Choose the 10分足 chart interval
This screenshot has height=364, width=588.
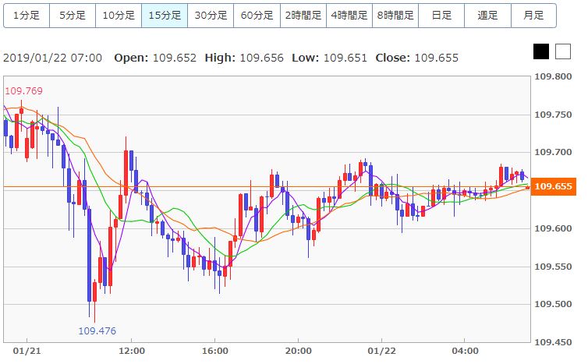119,16
